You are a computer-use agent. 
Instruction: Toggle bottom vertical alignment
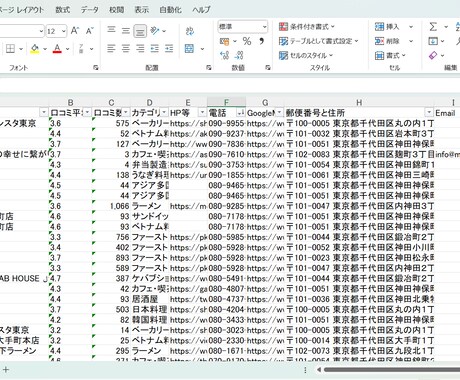pyautogui.click(x=140, y=31)
